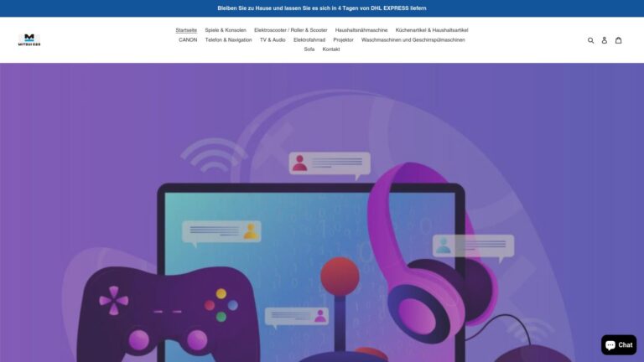Select the CANON menu item

(x=188, y=39)
